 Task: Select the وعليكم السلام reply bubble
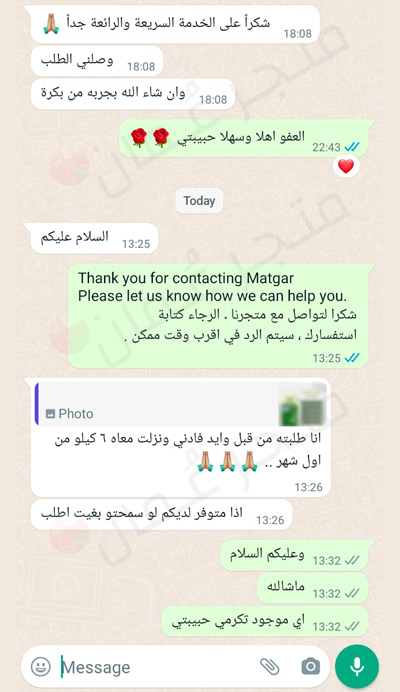[x=294, y=555]
